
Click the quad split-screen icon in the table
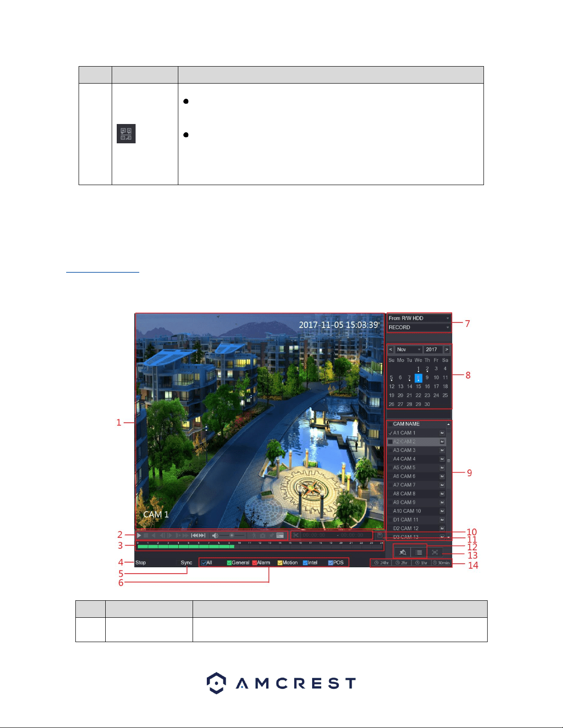[x=126, y=134]
